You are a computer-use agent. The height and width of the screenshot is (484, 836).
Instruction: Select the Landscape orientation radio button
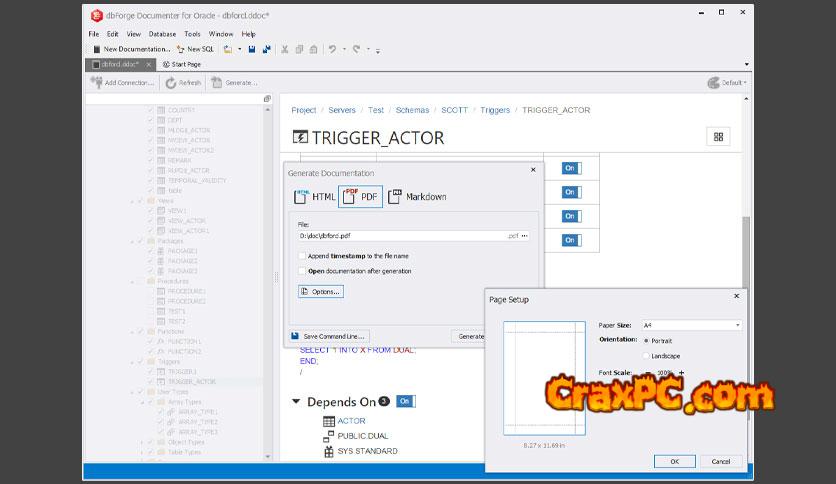point(646,355)
